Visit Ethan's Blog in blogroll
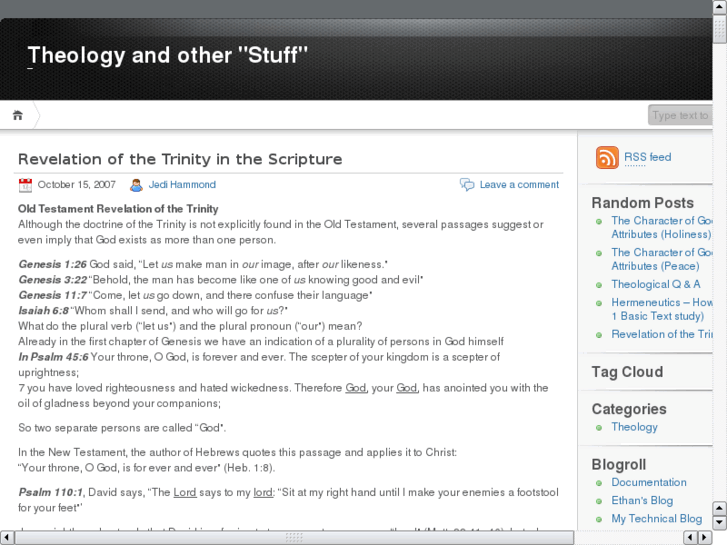The image size is (727, 545). [x=642, y=500]
